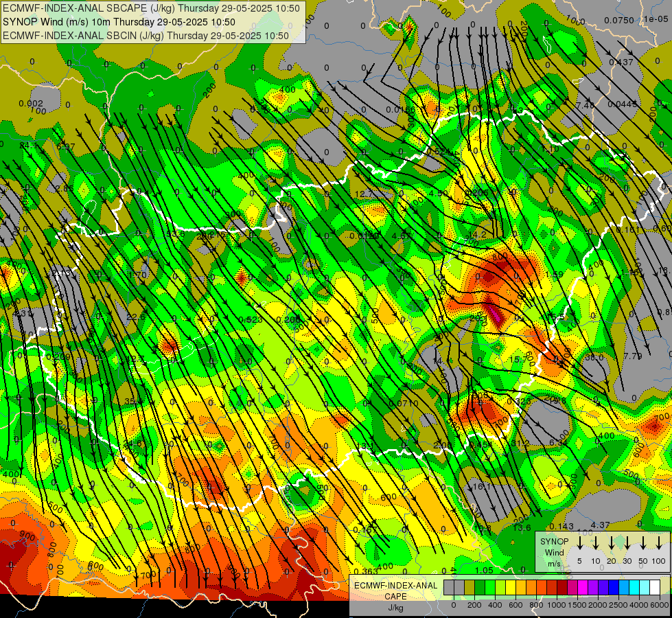Click the 'J/kg' unit label under CAPE
672x618 pixels.
click(x=395, y=608)
